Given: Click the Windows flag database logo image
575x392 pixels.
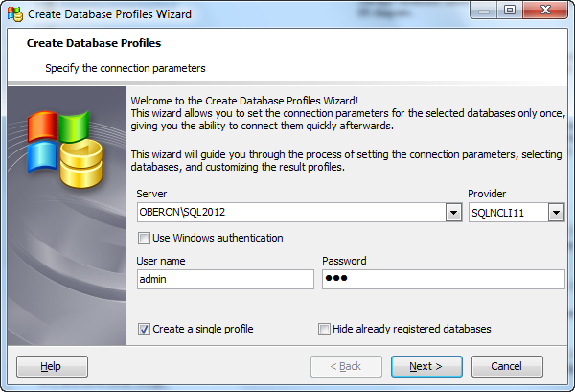Looking at the screenshot, I should [x=65, y=150].
